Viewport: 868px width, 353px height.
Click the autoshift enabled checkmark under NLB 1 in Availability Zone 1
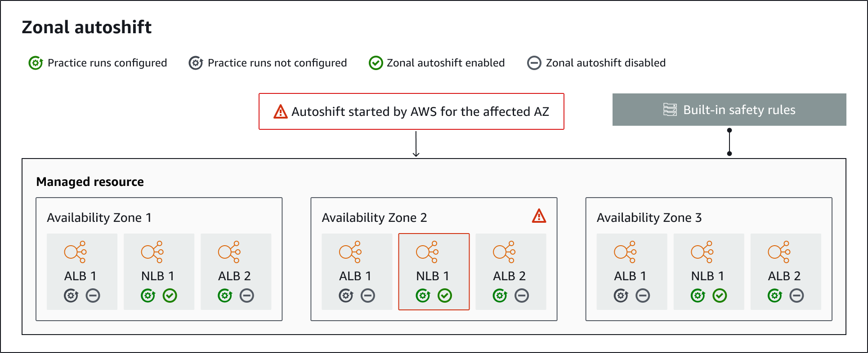click(170, 296)
